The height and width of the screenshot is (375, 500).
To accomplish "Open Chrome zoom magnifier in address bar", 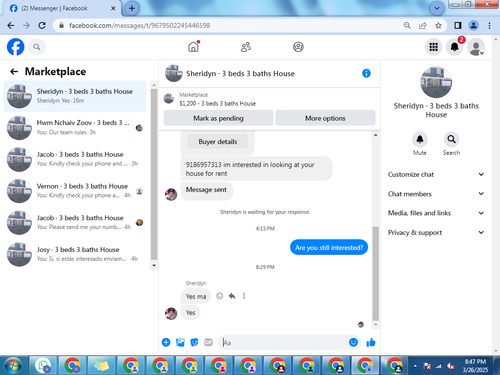I will (x=407, y=25).
